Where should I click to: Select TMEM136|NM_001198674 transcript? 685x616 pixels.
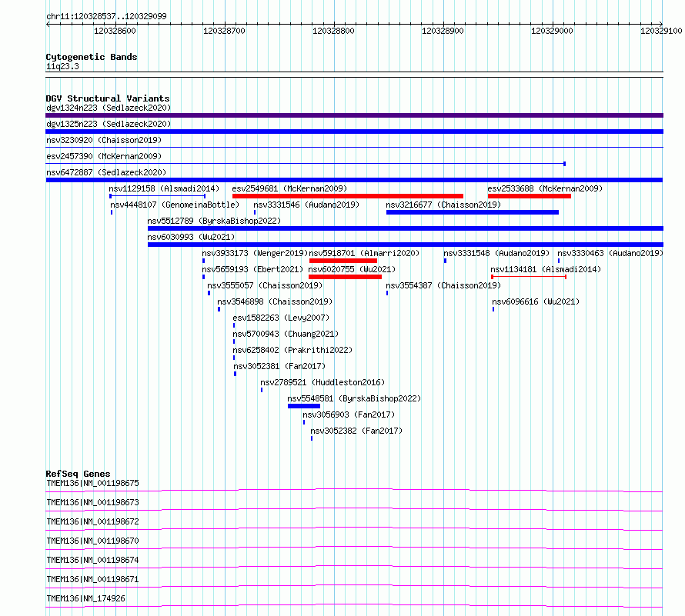point(92,560)
